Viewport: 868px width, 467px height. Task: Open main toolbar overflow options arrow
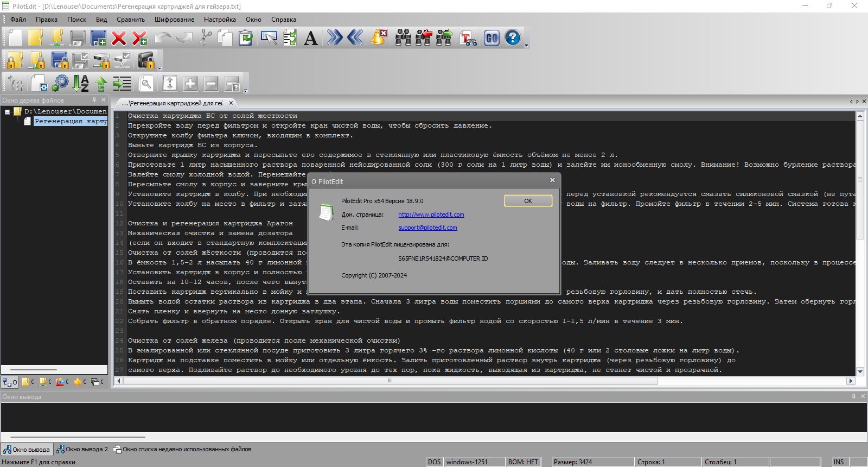(527, 46)
